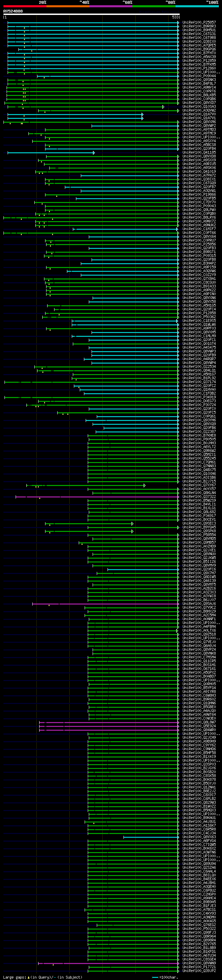The height and width of the screenshot is (980, 222).
Task: Click the cyan alignment bar for UniRef100_P25857
Action: pyautogui.click(x=93, y=23)
